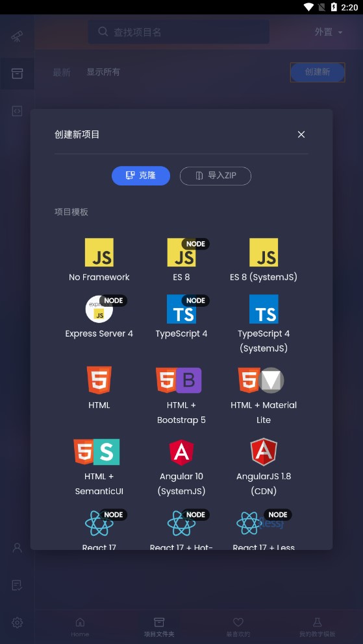Focus the 查找项目名 search field
Viewport: 363px width, 644px height.
click(179, 32)
